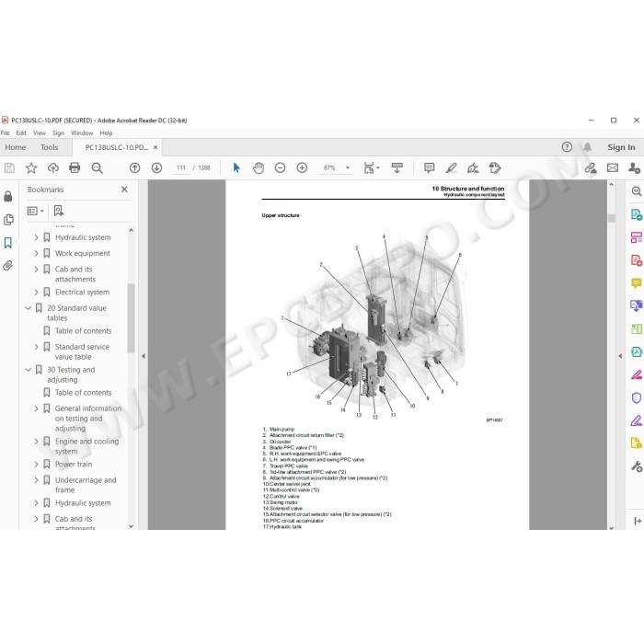
Task: Click the document vertical scrollbar thumb
Action: pos(612,218)
